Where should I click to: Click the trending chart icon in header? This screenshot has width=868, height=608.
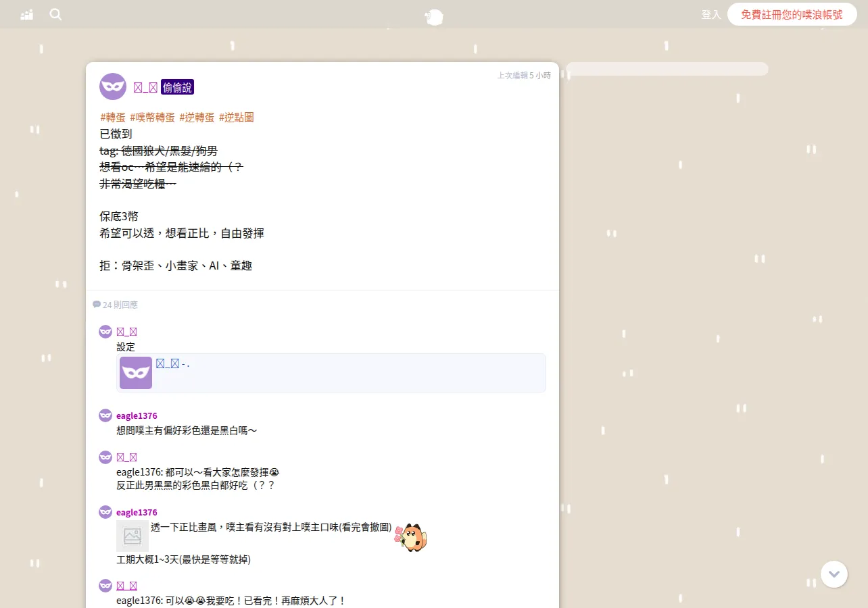(x=27, y=14)
